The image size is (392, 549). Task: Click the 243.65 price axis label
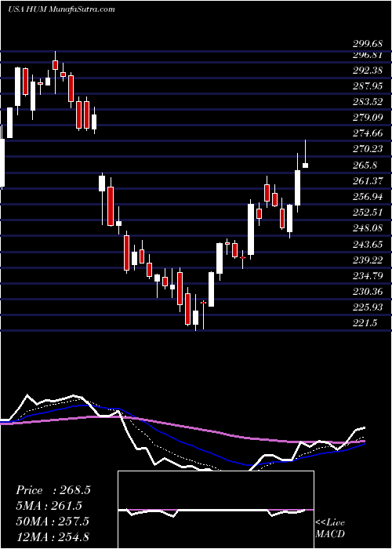pos(368,244)
